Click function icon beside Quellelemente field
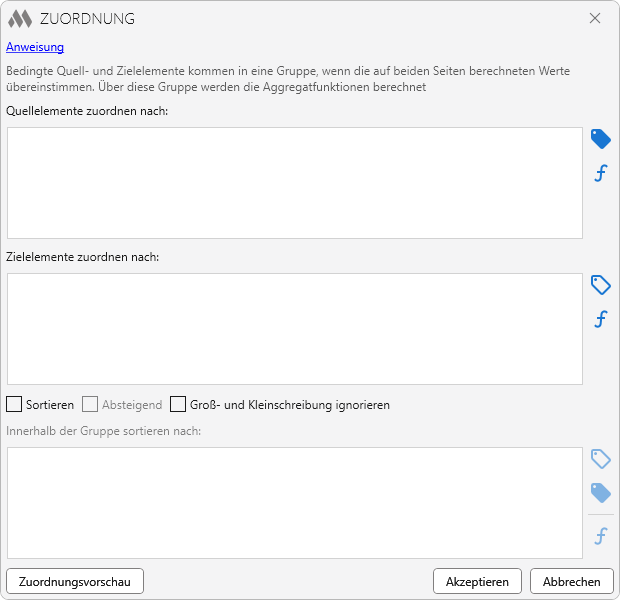The image size is (620, 600). pos(601,173)
